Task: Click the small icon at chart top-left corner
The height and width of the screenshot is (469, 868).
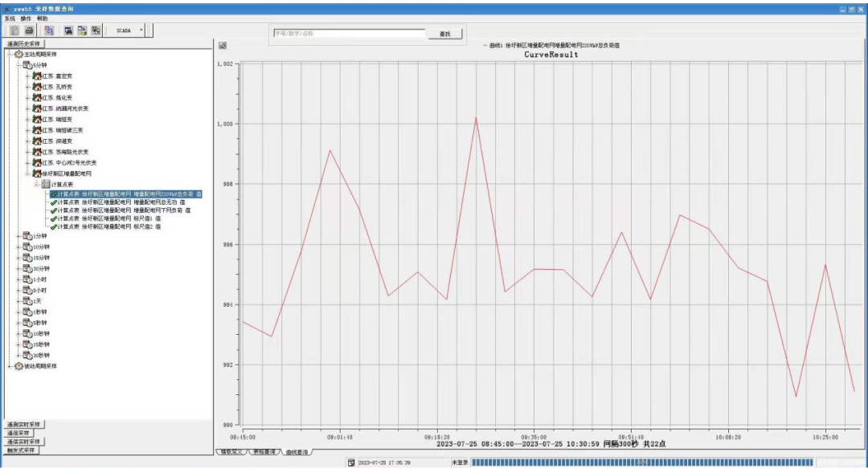Action: [223, 46]
